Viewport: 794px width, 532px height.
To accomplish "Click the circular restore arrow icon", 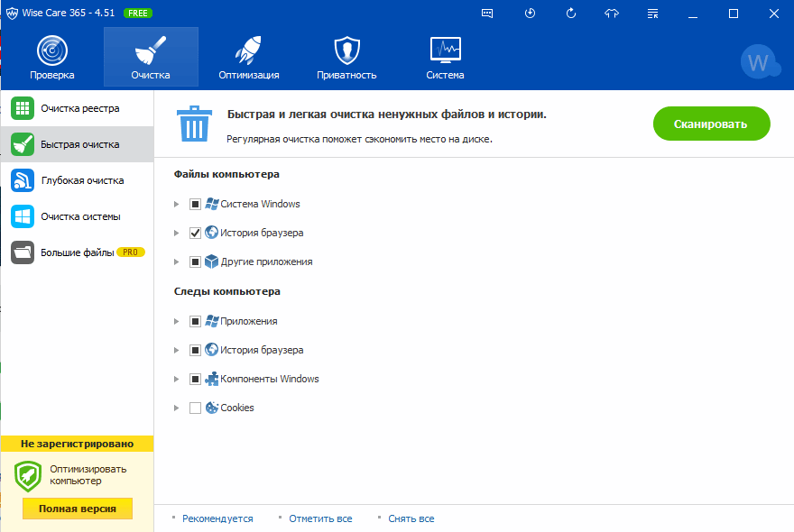I will click(x=571, y=14).
